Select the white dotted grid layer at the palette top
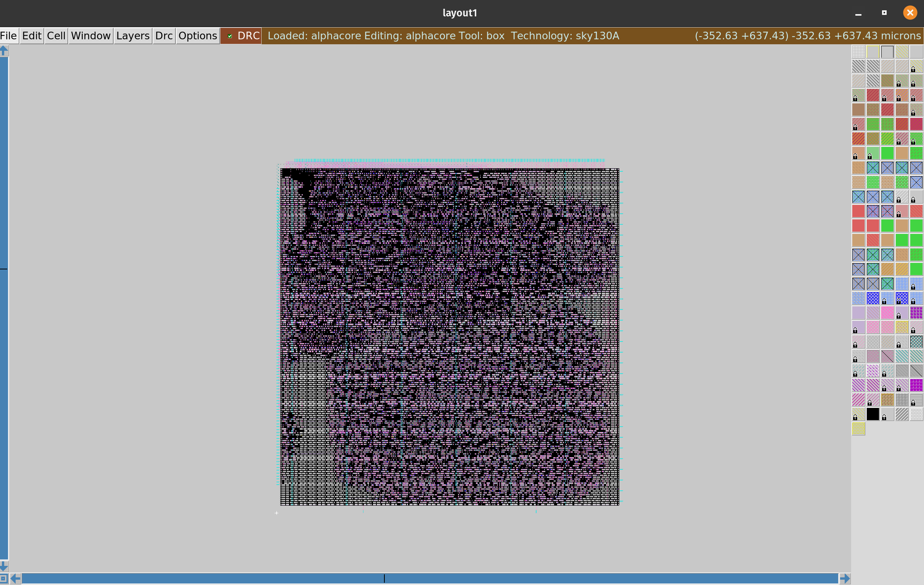 click(858, 52)
